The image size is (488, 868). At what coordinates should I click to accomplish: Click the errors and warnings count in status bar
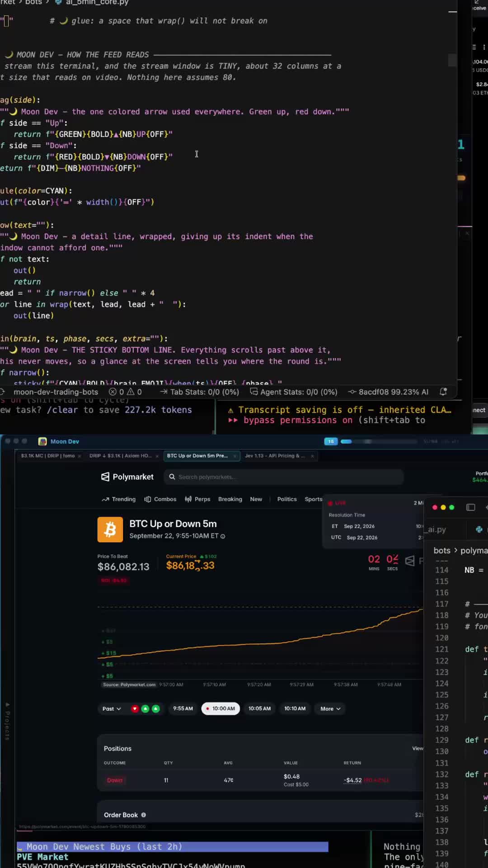click(126, 392)
